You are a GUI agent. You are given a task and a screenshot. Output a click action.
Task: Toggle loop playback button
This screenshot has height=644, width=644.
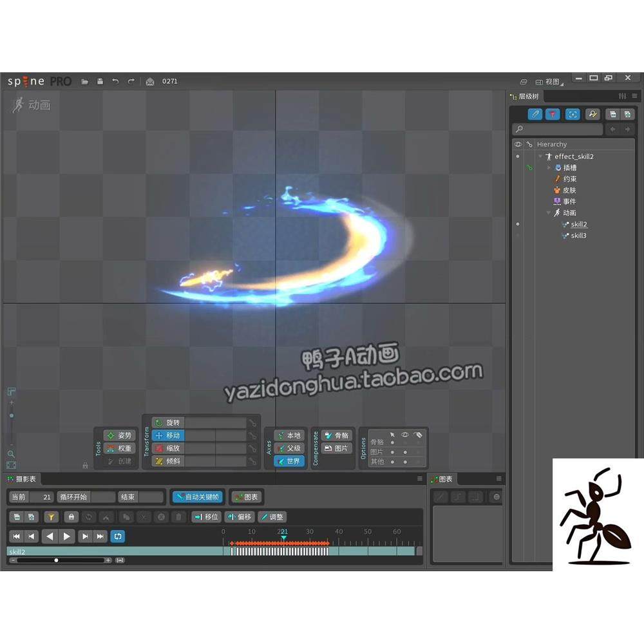click(118, 536)
